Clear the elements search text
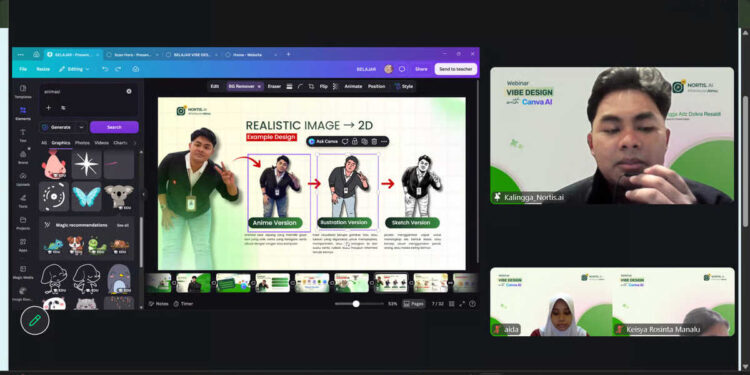Viewport: 750px width, 375px height. 129,91
